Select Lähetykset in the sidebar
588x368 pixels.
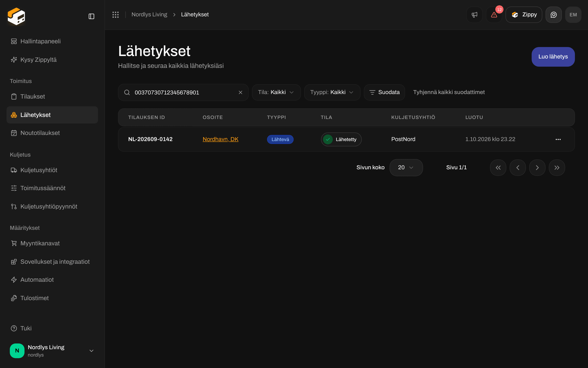[x=52, y=115]
